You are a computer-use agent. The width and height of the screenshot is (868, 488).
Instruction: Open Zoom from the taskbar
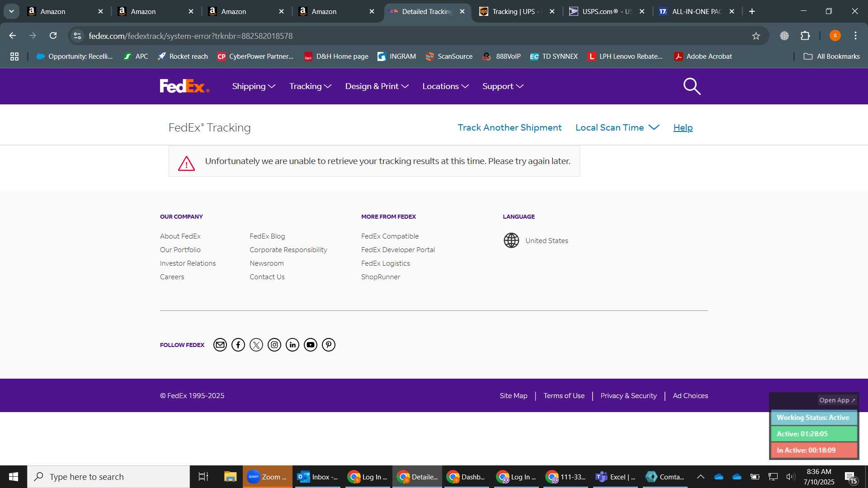coord(268,477)
